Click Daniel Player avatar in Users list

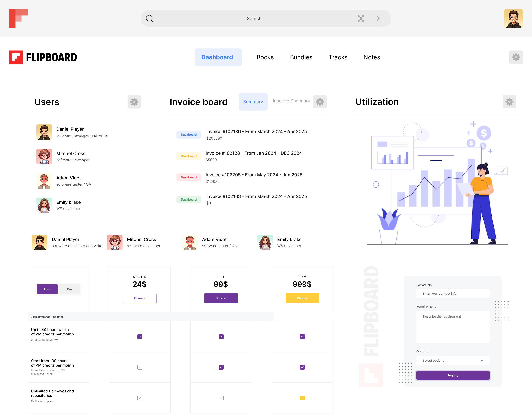[44, 132]
